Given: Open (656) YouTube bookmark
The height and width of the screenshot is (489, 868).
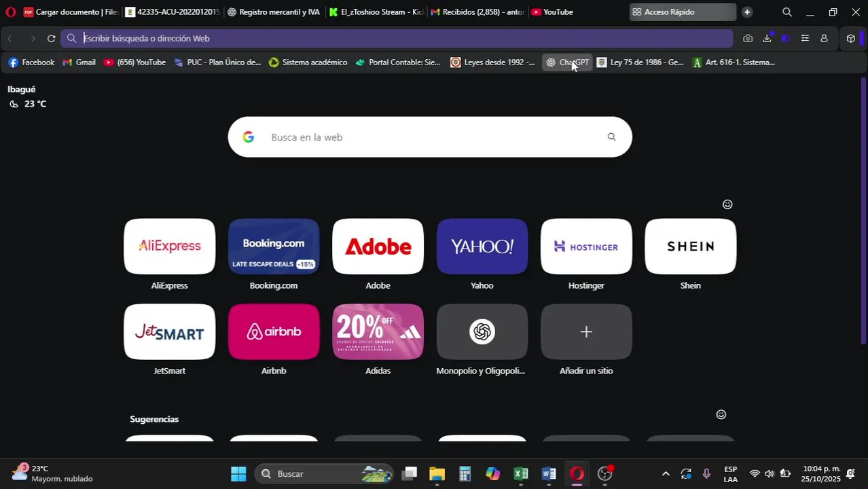Looking at the screenshot, I should pos(134,62).
